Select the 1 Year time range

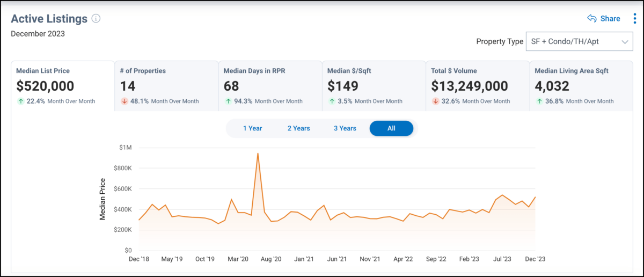pos(252,128)
